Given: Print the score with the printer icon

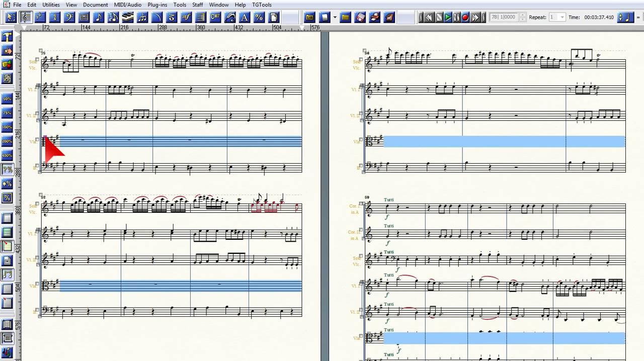Looking at the screenshot, I should pos(374,18).
